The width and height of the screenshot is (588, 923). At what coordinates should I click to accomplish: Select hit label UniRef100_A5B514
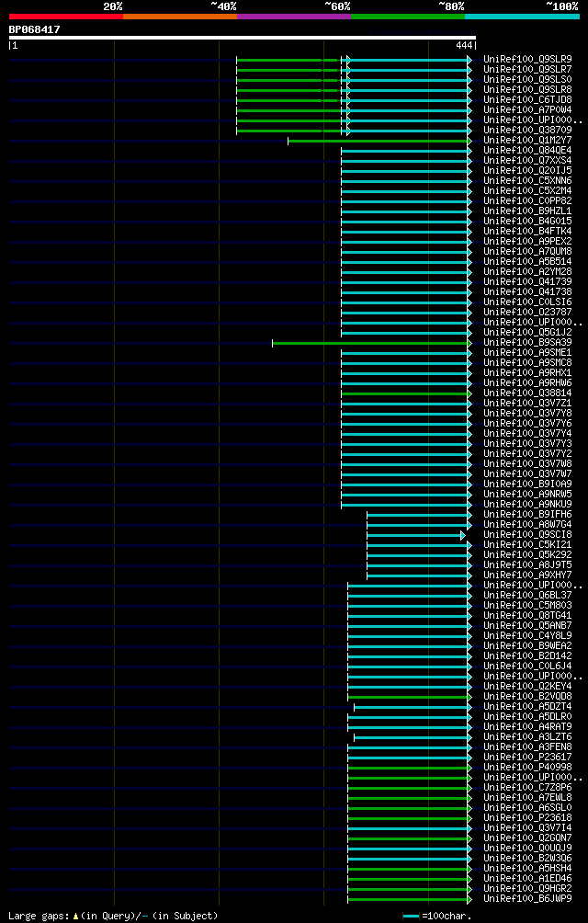point(527,261)
